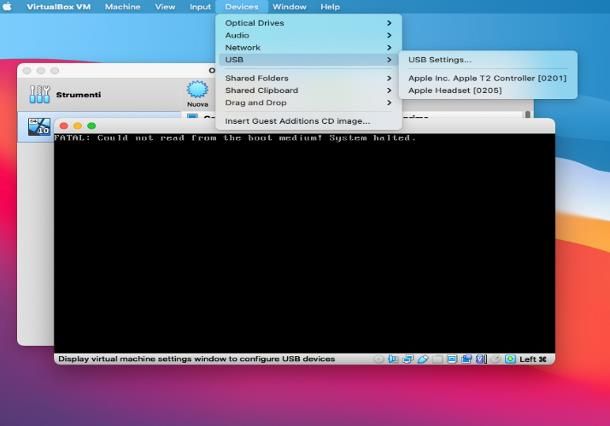Expand the Optical Drives submenu arrow

click(389, 23)
